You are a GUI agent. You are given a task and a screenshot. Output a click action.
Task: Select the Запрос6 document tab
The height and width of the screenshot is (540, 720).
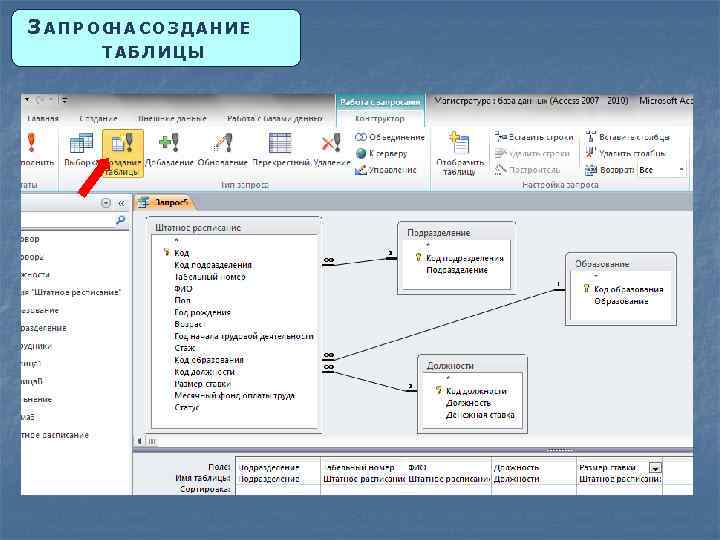click(164, 202)
